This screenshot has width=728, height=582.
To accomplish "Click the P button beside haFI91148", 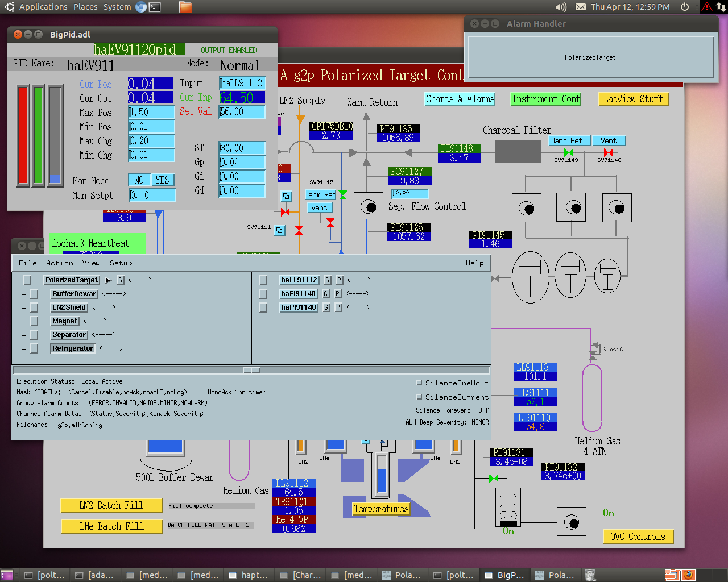I will pos(338,294).
